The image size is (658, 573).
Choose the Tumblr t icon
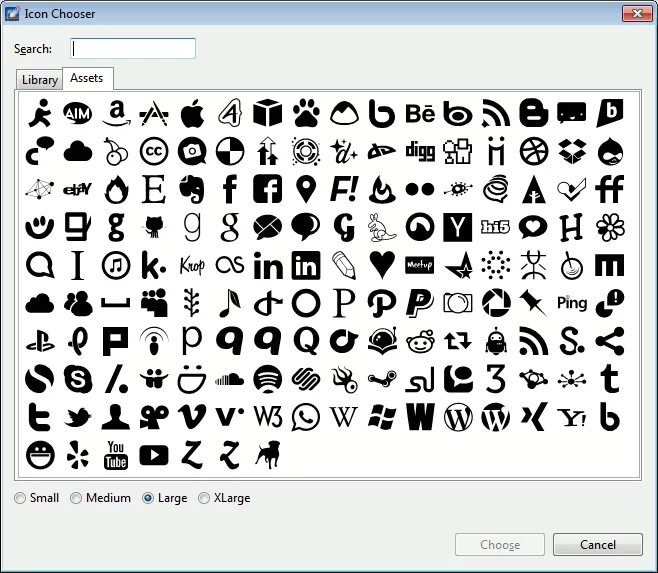pyautogui.click(x=610, y=379)
